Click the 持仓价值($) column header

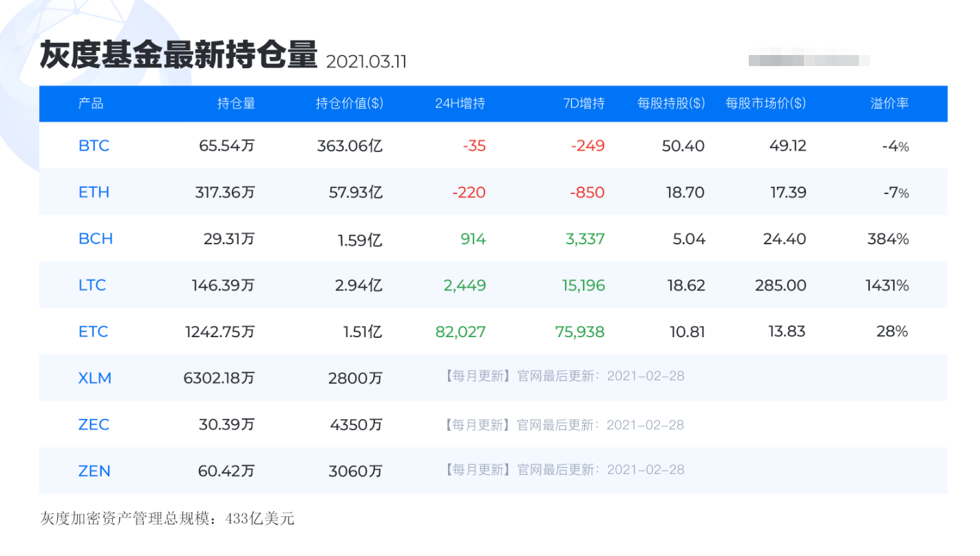tap(349, 103)
